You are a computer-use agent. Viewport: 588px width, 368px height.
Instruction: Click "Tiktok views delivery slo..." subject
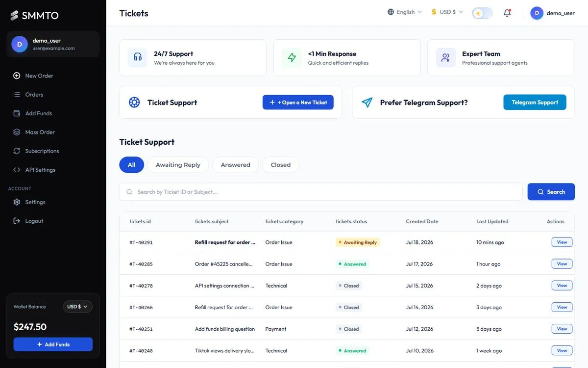pos(224,351)
